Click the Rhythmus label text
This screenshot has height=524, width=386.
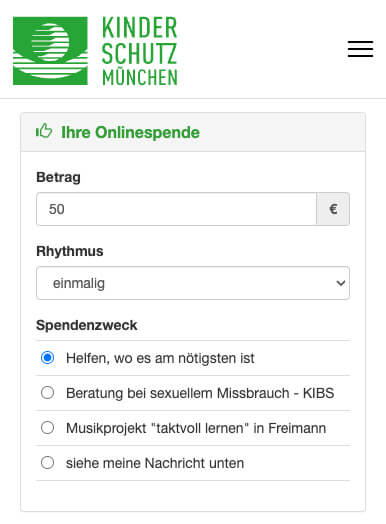tap(70, 251)
